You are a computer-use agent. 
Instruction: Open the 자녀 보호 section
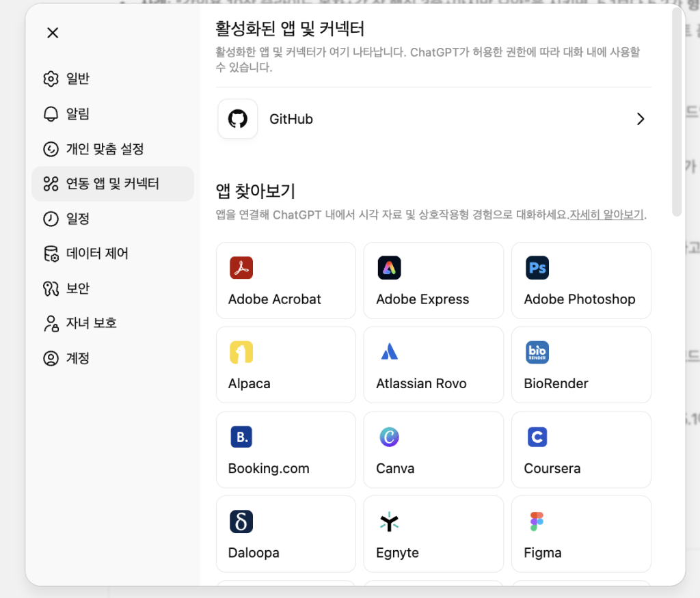pyautogui.click(x=113, y=323)
